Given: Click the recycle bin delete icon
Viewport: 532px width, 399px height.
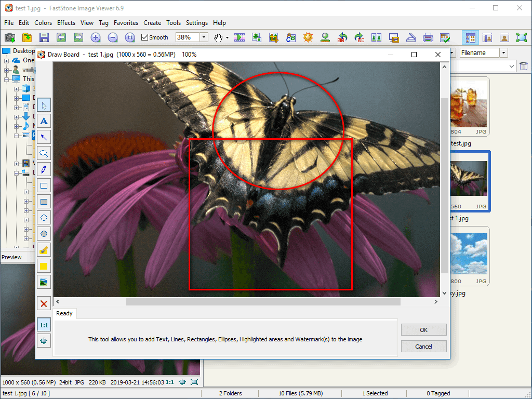Looking at the screenshot, I should coord(524,66).
